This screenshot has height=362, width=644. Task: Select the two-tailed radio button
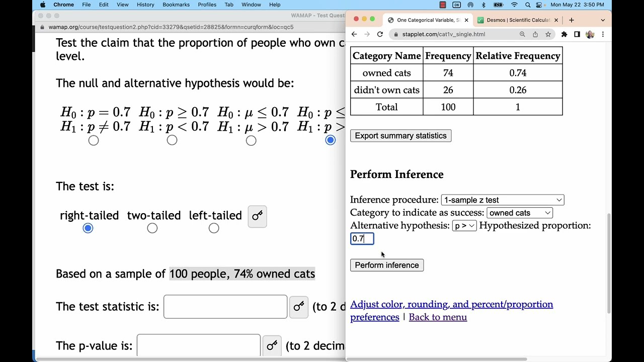(x=152, y=229)
